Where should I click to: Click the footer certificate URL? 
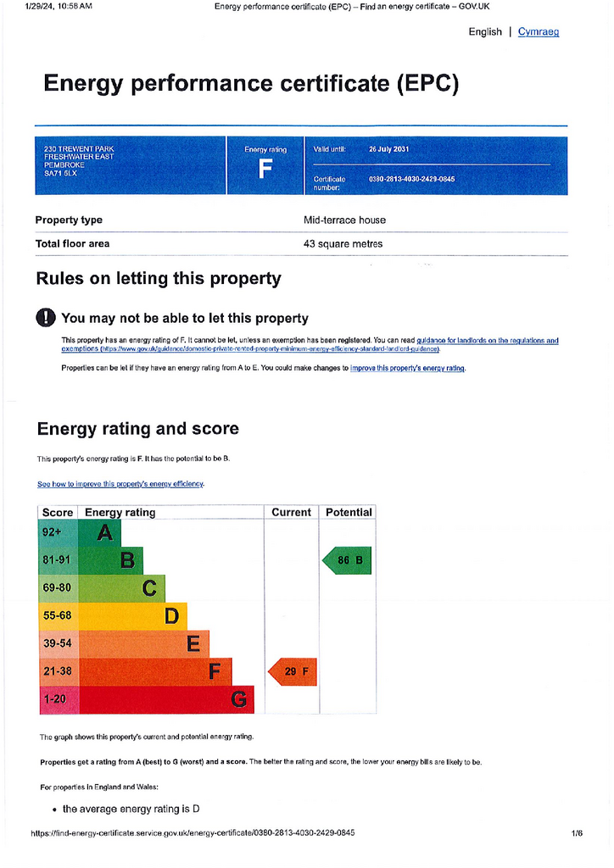[x=193, y=832]
